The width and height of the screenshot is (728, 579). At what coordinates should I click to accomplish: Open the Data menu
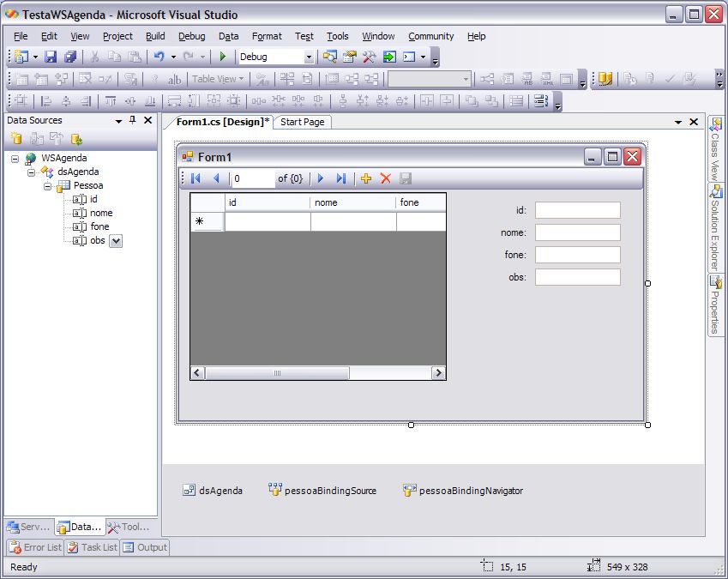pos(228,36)
